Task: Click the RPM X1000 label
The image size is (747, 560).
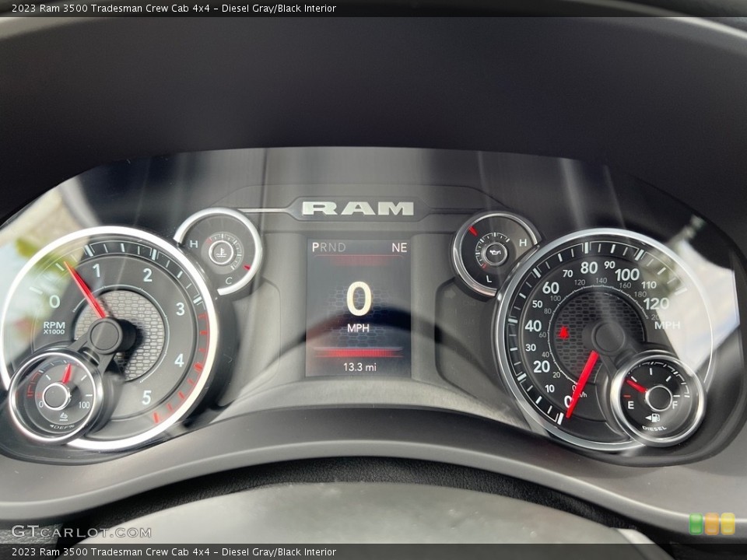Action: tap(54, 327)
